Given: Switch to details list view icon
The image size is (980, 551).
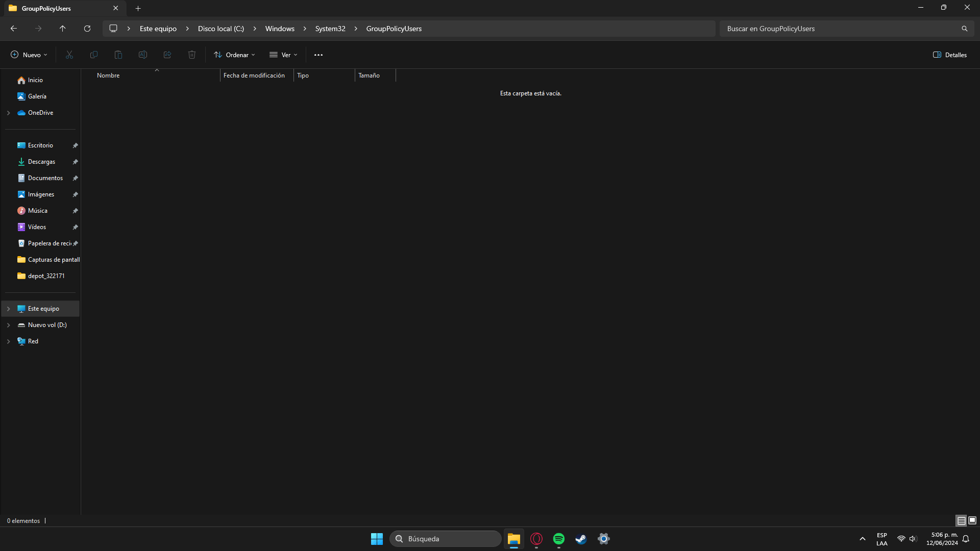Looking at the screenshot, I should point(961,520).
